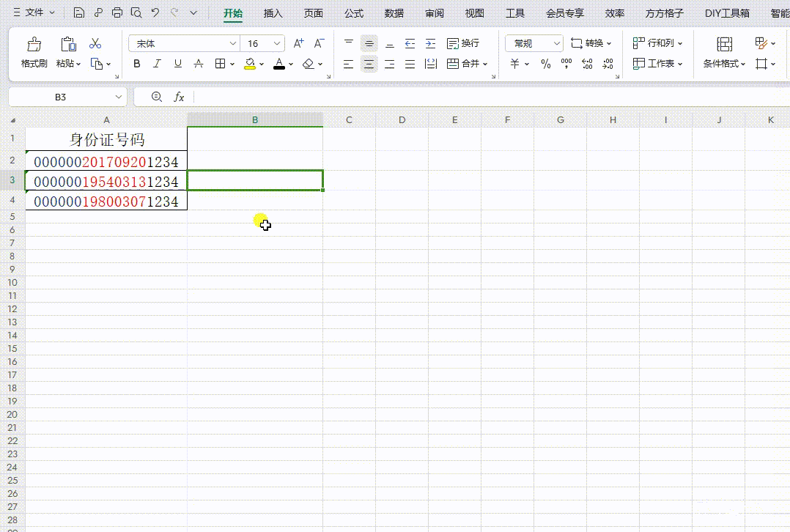Click the Redo arrow icon
Image resolution: width=790 pixels, height=532 pixels.
(174, 13)
